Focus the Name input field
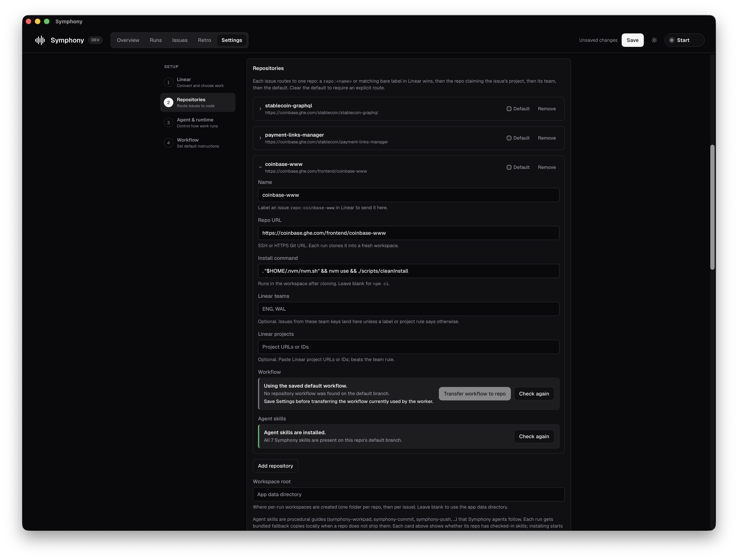This screenshot has height=560, width=738. coord(408,195)
